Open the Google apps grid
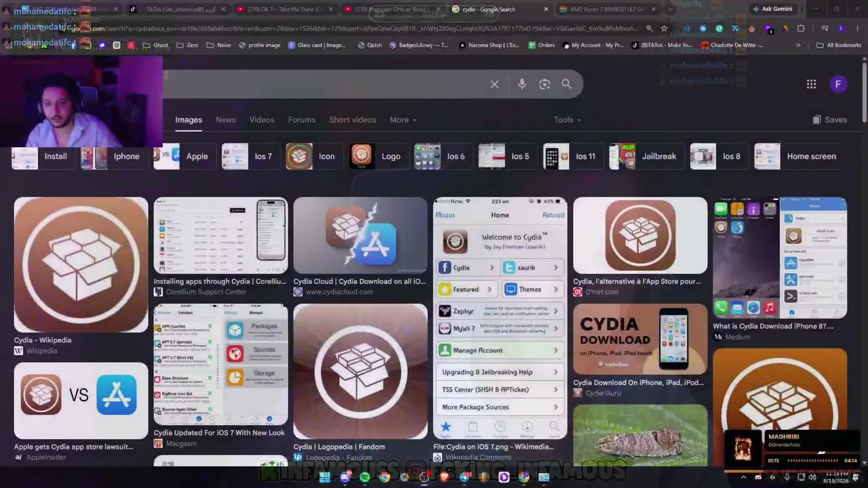The width and height of the screenshot is (868, 488). [x=811, y=84]
